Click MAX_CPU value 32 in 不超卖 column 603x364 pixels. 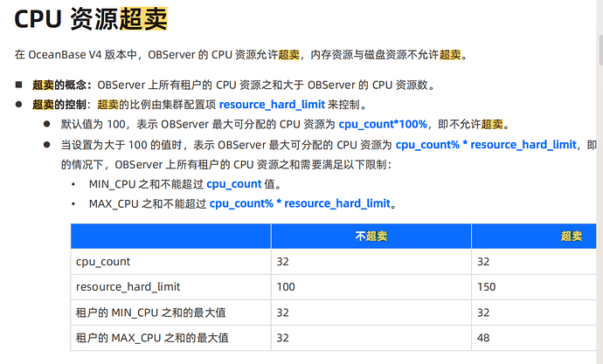tap(282, 338)
